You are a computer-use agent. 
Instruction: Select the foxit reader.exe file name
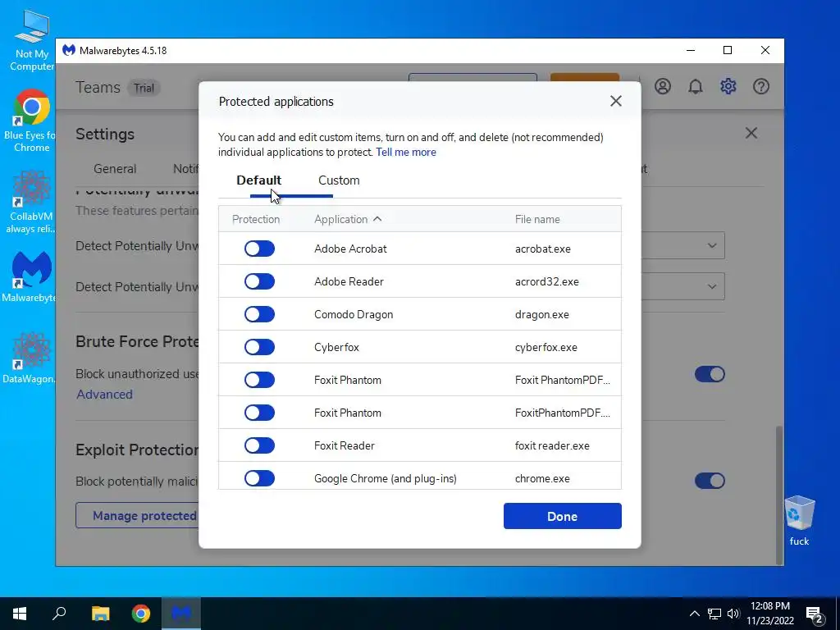point(552,445)
